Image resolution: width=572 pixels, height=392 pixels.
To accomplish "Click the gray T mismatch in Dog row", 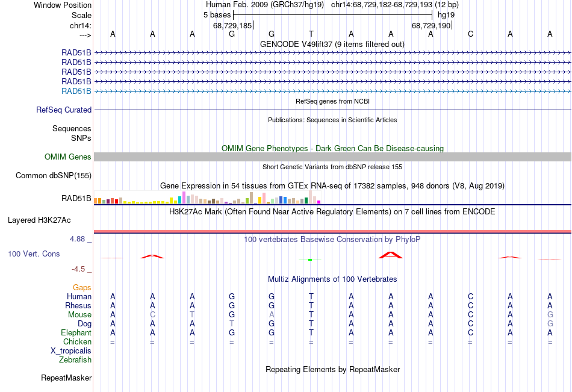I will [x=232, y=324].
